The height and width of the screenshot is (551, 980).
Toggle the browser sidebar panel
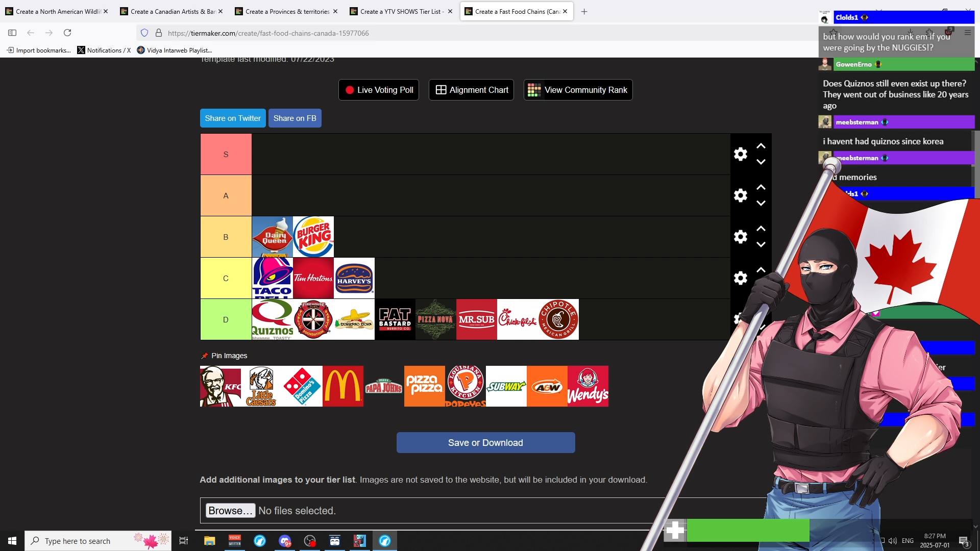[x=12, y=33]
